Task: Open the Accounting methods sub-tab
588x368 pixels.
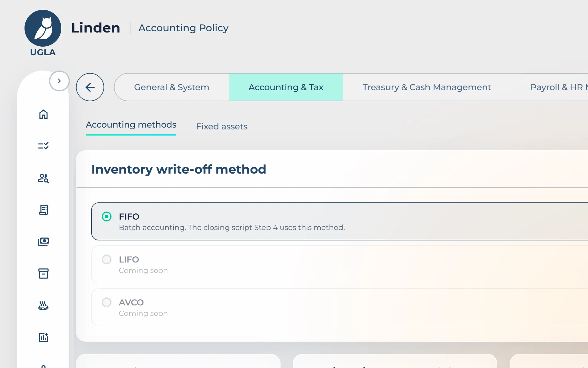Action: (x=131, y=125)
